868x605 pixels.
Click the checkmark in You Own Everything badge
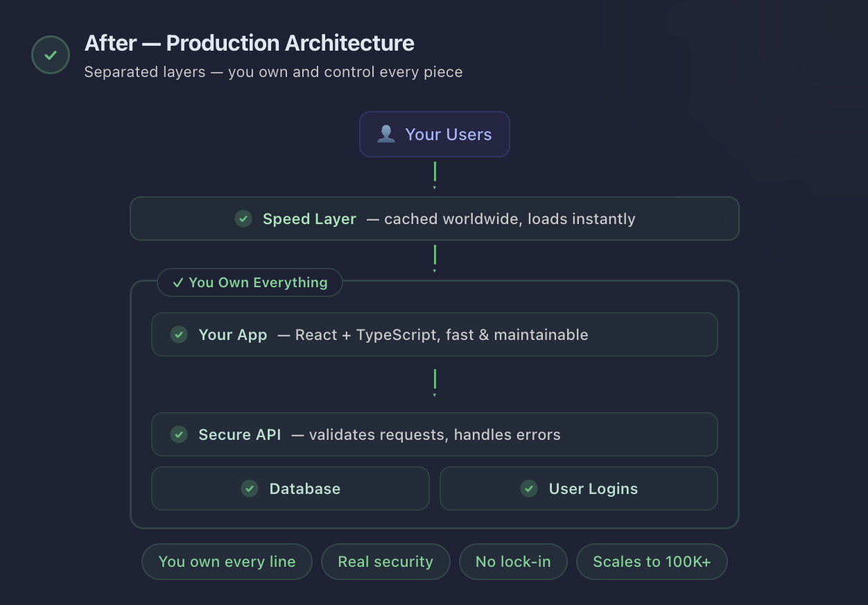tap(177, 282)
